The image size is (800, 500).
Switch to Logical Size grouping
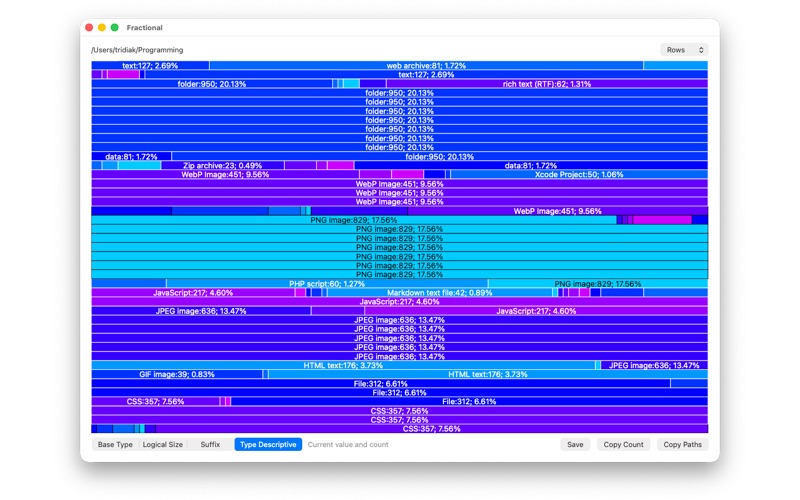pos(162,444)
